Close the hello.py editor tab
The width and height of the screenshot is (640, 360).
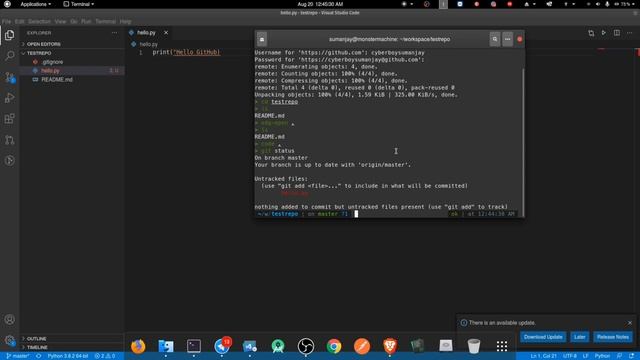(x=166, y=33)
